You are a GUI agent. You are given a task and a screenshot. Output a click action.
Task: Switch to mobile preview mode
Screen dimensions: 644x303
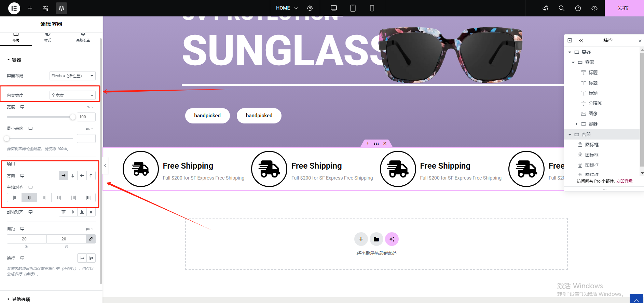372,8
